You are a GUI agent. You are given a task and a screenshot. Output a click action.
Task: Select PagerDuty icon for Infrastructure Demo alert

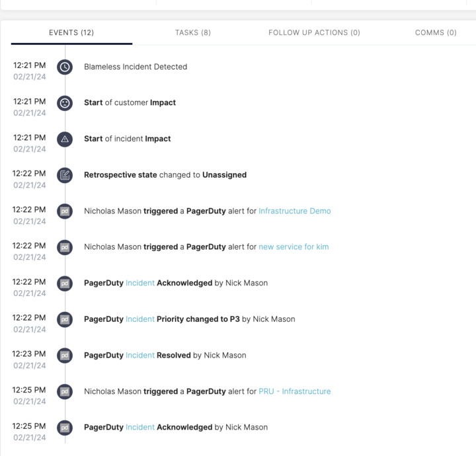65,211
